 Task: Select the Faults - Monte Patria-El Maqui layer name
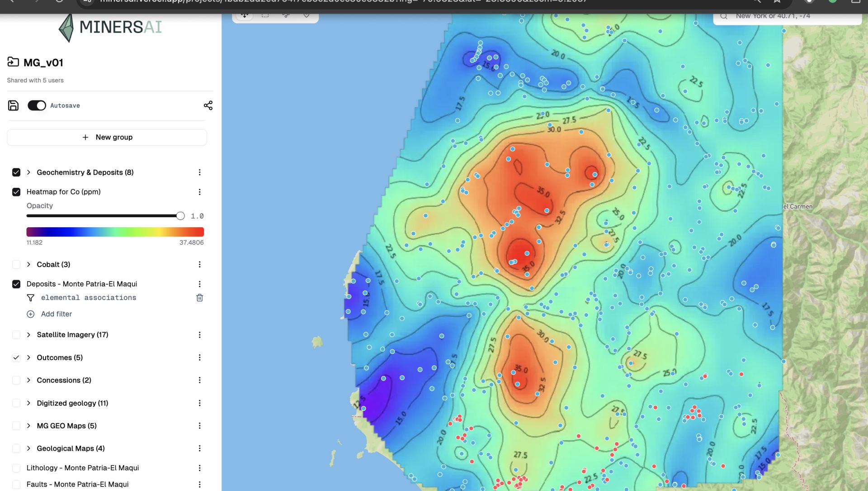point(77,484)
